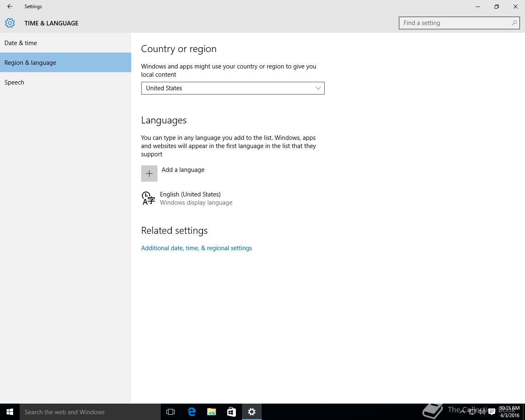Show hidden system tray icons

click(462, 412)
